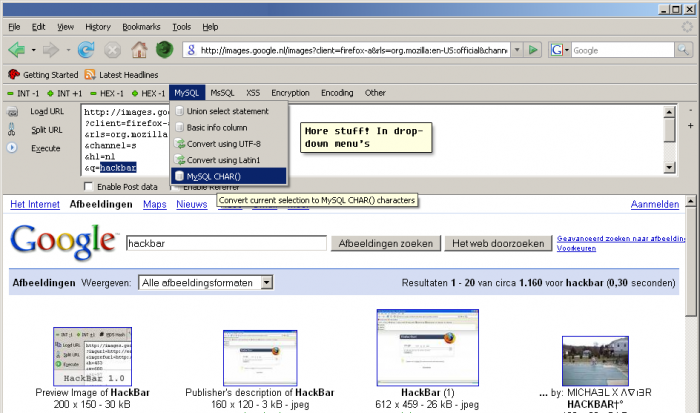This screenshot has height=413, width=700.
Task: Open the search engine selector dropdown arrow
Action: pyautogui.click(x=567, y=50)
